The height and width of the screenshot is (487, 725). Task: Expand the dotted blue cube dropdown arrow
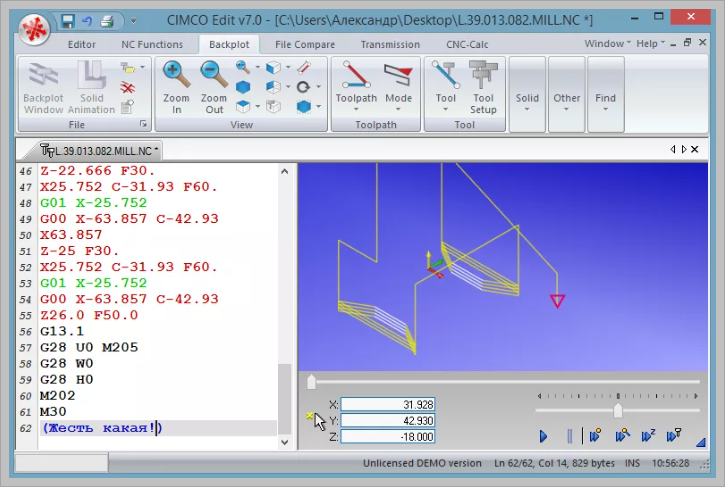tap(319, 107)
